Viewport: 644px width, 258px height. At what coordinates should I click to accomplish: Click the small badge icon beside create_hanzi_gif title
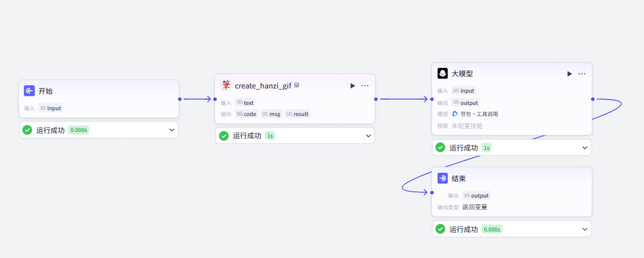point(297,85)
